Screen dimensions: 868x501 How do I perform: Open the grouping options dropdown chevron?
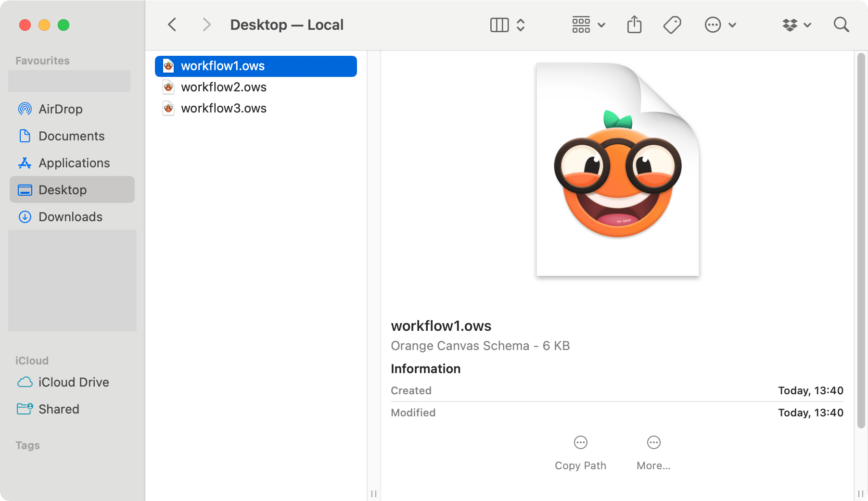pyautogui.click(x=600, y=25)
